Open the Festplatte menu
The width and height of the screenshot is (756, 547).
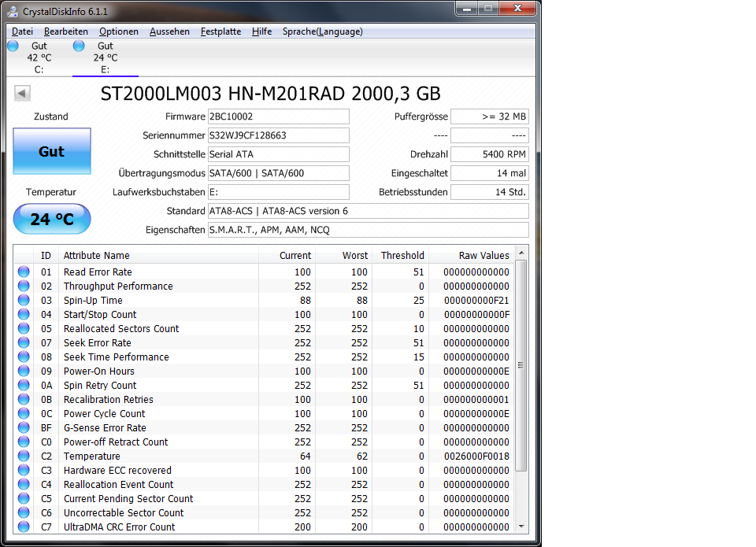click(x=220, y=31)
